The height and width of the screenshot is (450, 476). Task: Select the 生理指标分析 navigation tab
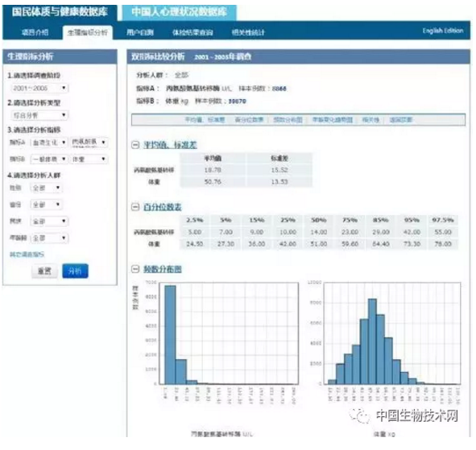(x=88, y=32)
